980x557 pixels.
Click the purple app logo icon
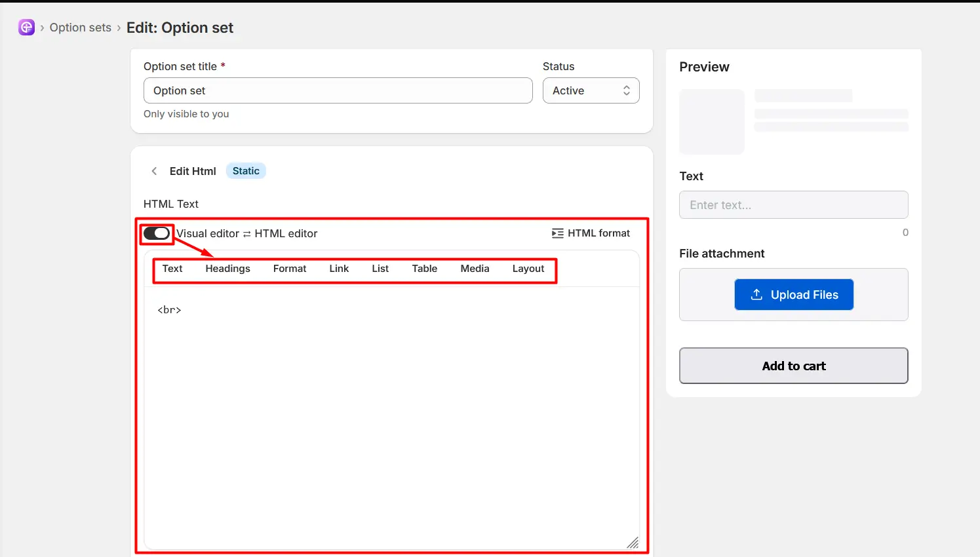[26, 28]
